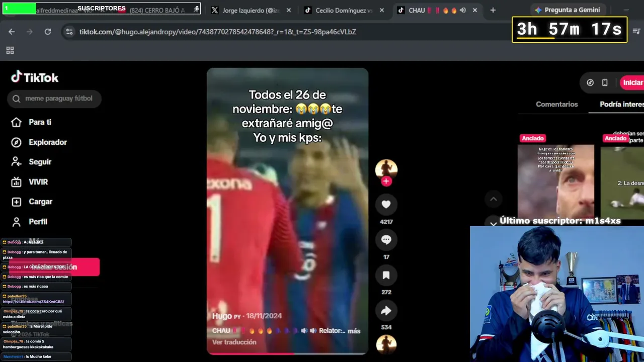Click the Pregunta a Gemini button
The height and width of the screenshot is (362, 644).
point(567,10)
